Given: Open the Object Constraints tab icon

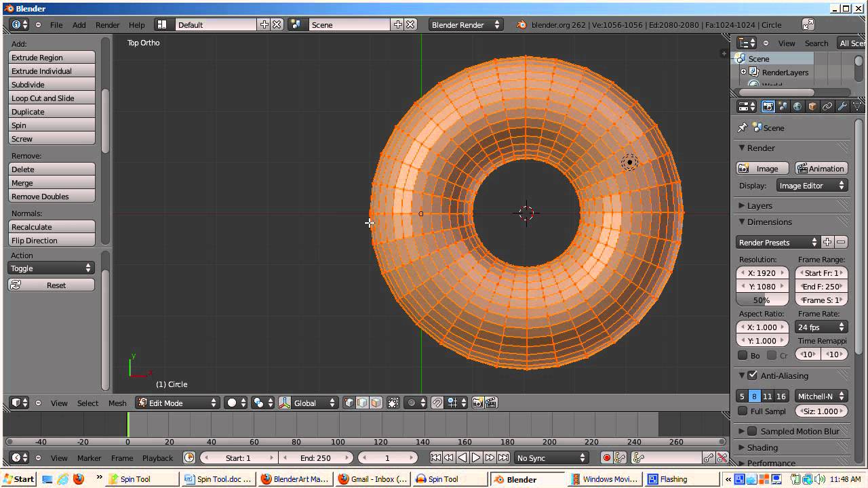Looking at the screenshot, I should click(827, 106).
